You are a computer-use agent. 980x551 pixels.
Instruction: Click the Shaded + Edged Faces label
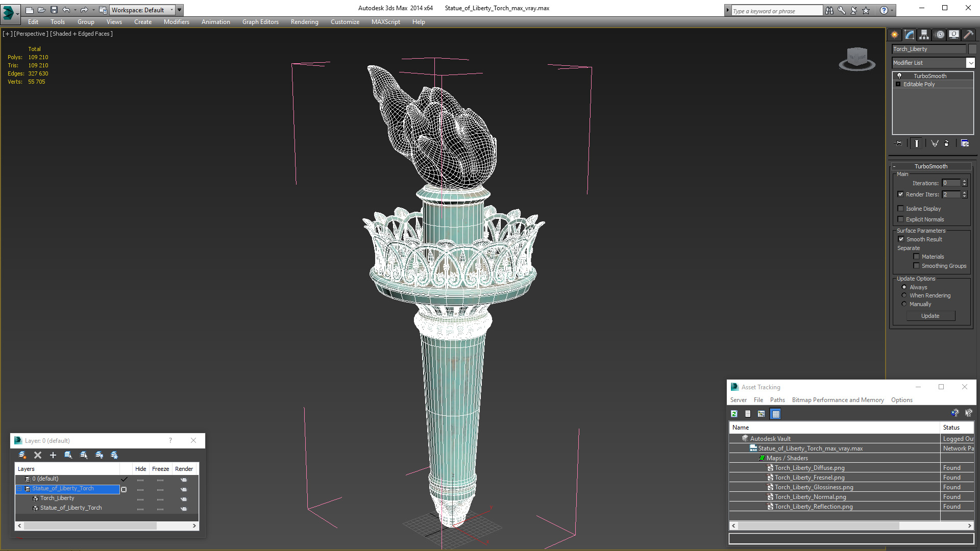coord(81,34)
